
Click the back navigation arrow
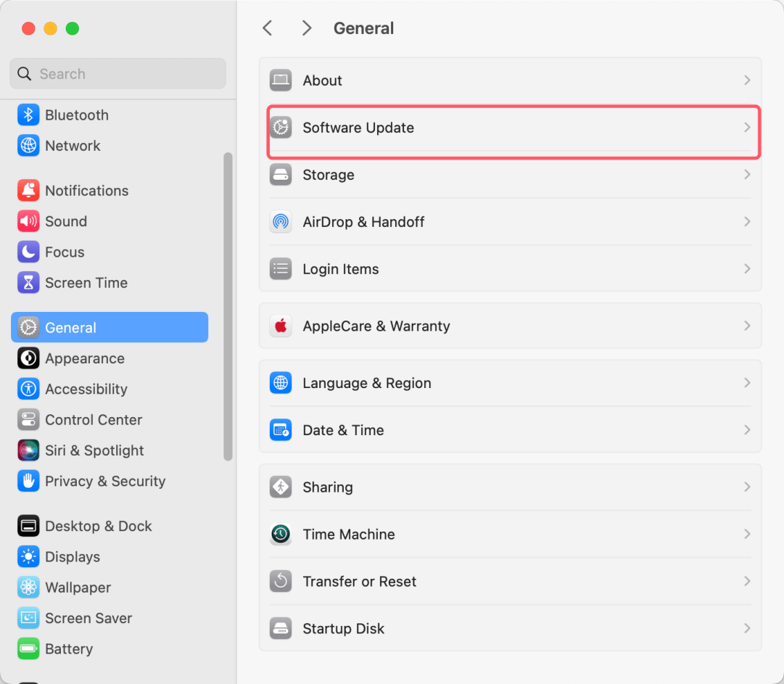coord(267,28)
